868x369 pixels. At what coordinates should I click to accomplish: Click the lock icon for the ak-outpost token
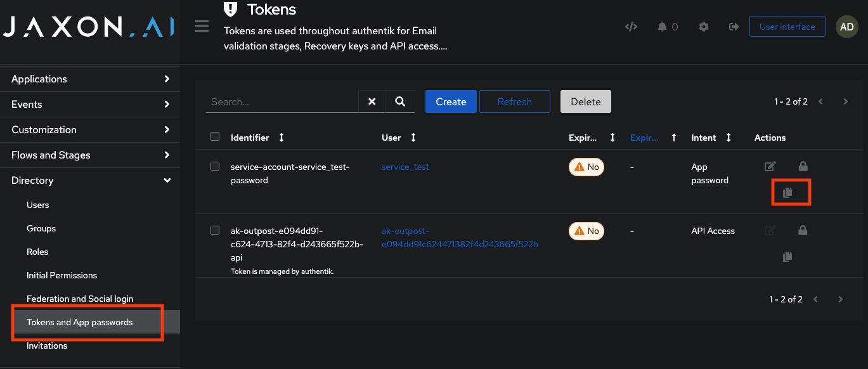point(803,230)
